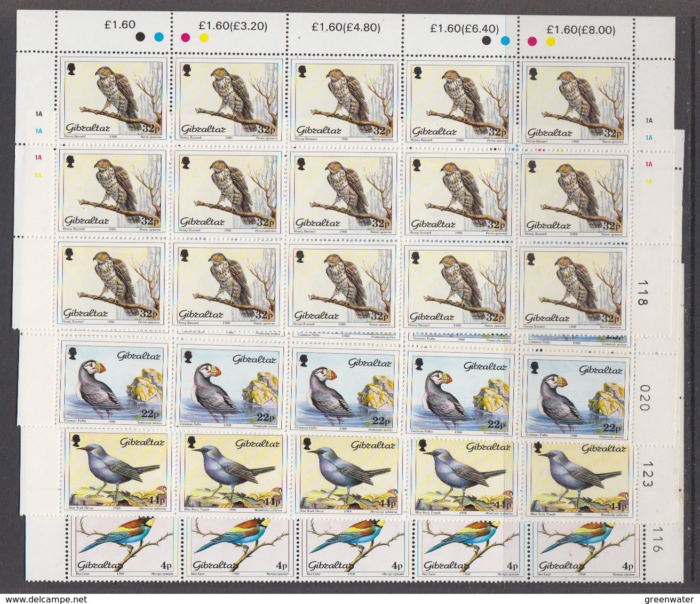Select Honey Buzzard stamp directly below '£1.60(£6.40)'

pos(460,102)
